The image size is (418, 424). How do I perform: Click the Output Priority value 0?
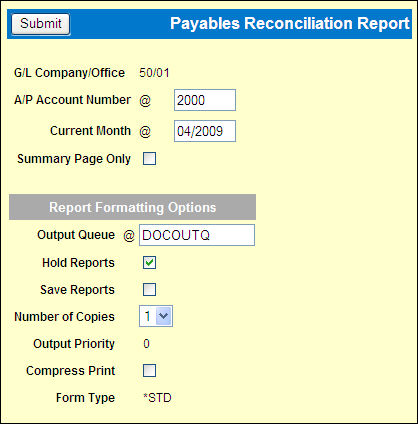click(x=146, y=344)
